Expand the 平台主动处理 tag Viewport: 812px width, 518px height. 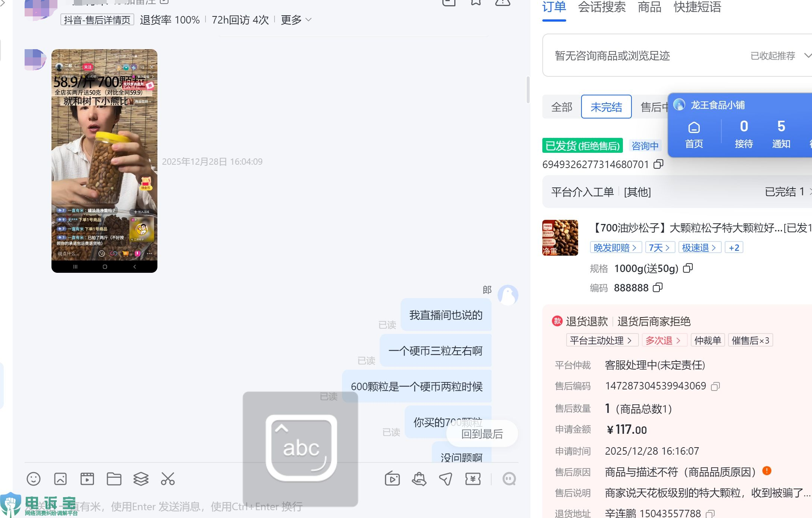coord(601,340)
